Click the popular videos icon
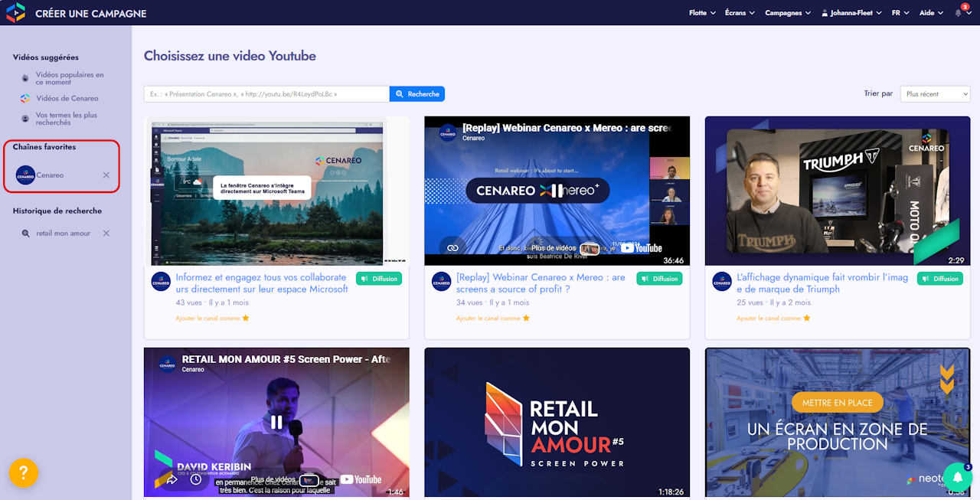Screen dimensions: 980x500 pos(25,78)
